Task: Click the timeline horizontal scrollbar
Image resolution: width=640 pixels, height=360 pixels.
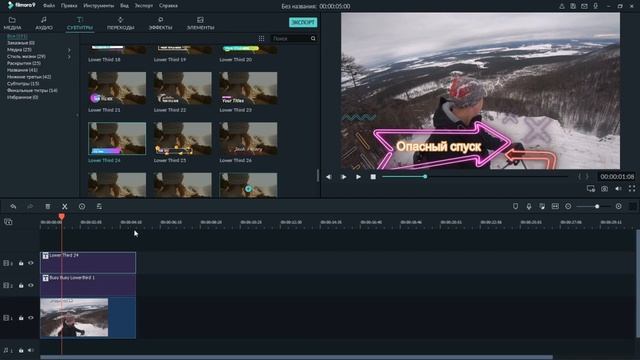Action: point(296,357)
